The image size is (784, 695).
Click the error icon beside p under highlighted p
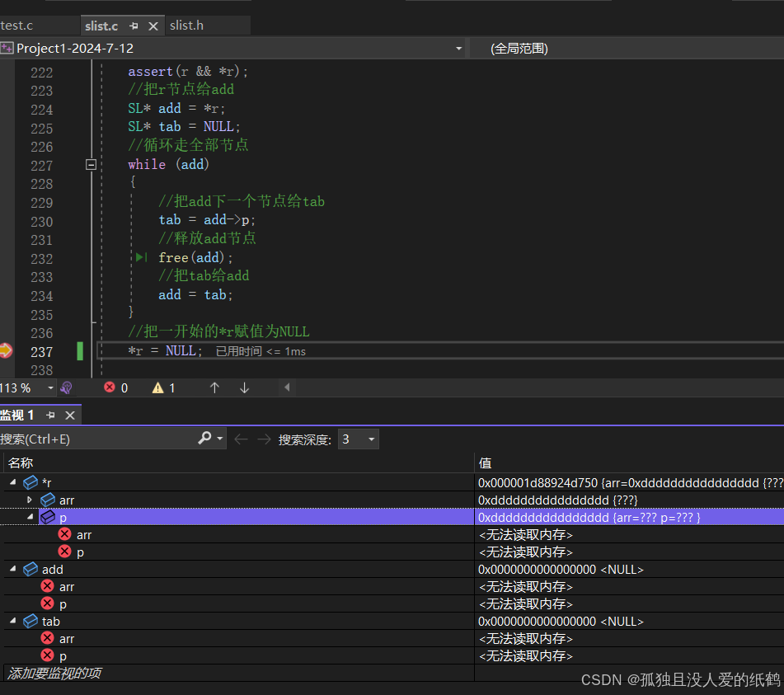coord(64,552)
